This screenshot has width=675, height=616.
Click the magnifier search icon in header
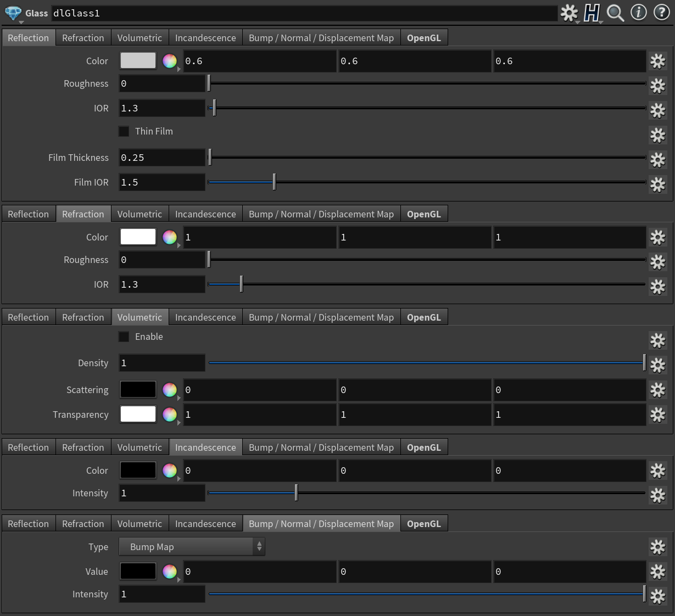click(x=615, y=13)
